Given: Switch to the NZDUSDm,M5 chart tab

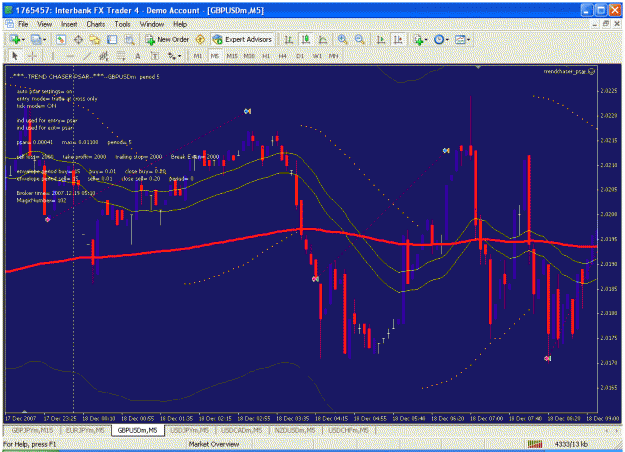Looking at the screenshot, I should click(295, 430).
